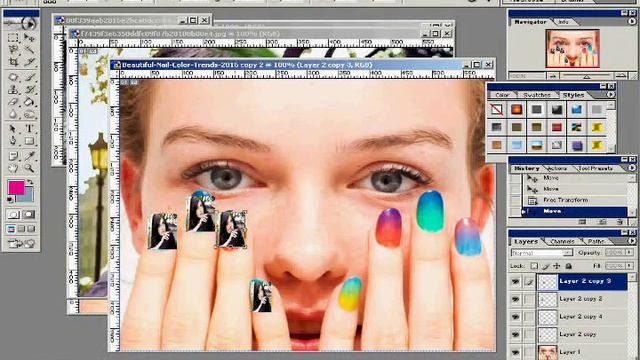Hide Layer 2 copy 4 visibility eye
The height and width of the screenshot is (360, 640).
pos(516,317)
